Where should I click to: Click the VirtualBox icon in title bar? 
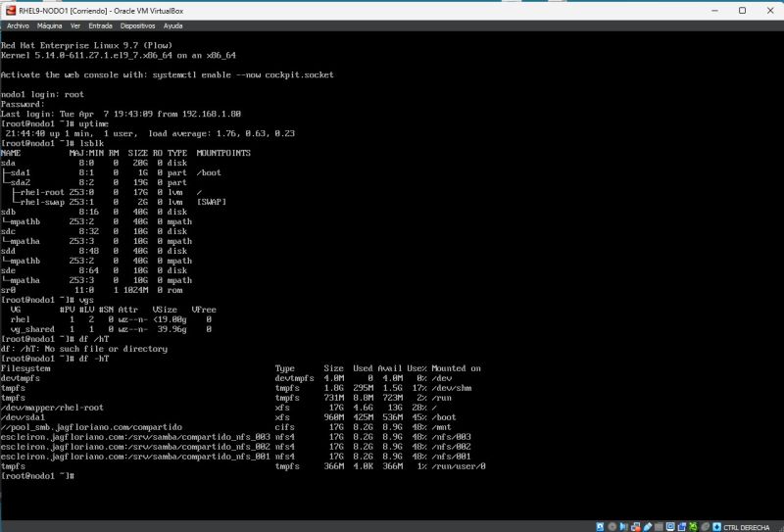tap(11, 10)
